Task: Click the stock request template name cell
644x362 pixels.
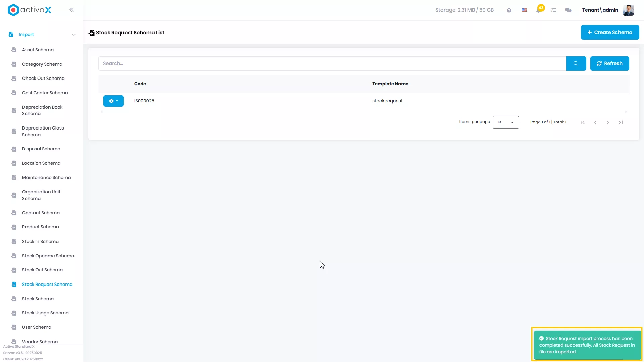Action: click(387, 101)
